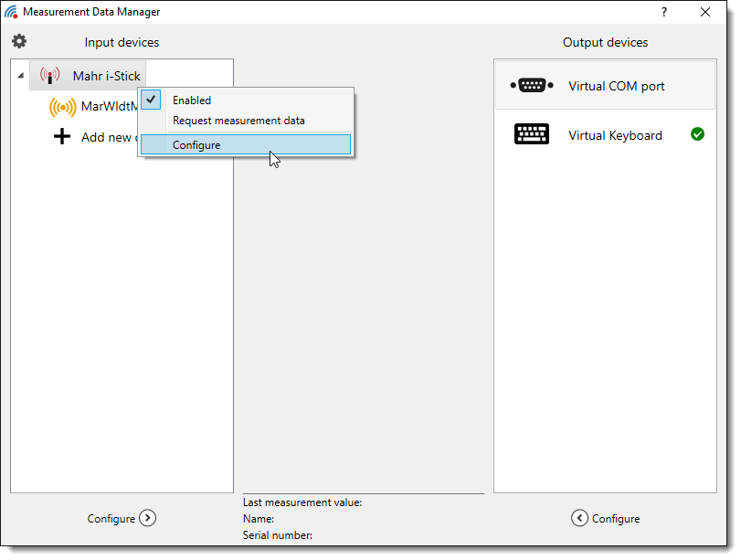Viewport: 741px width, 560px height.
Task: Click the right arrow circle near Configure
Action: tap(148, 518)
